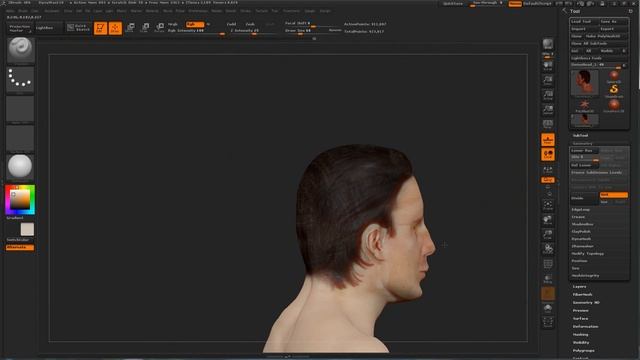Toggle the Floor grid button
The width and height of the screenshot is (640, 360).
(x=548, y=140)
